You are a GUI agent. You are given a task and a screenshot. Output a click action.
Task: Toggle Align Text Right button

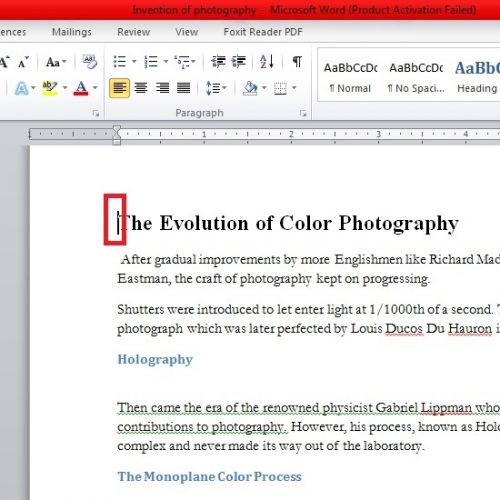[x=162, y=88]
